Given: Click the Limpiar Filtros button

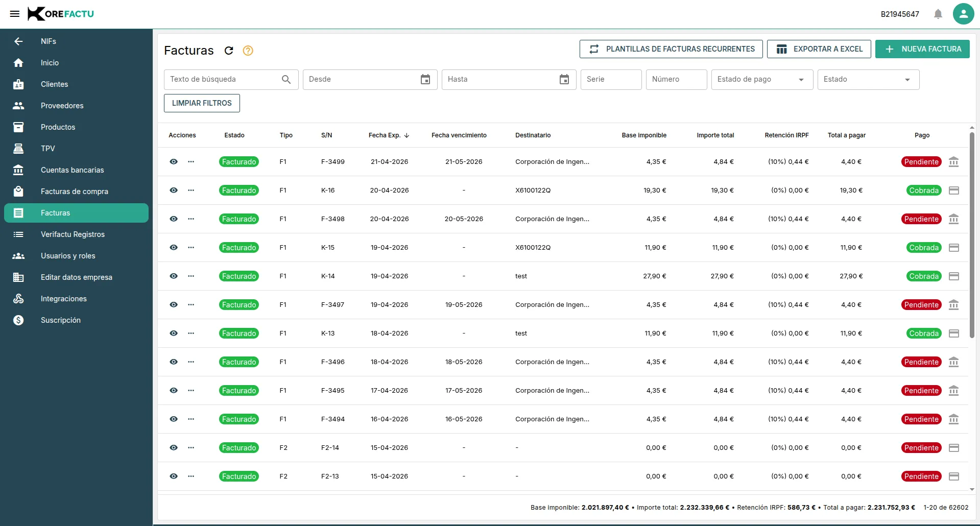Looking at the screenshot, I should tap(202, 103).
